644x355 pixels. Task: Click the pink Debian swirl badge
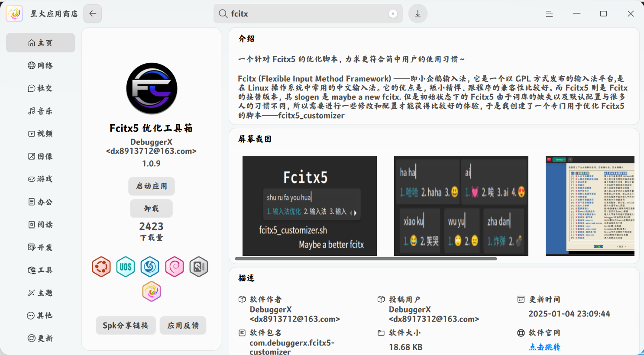coord(175,267)
